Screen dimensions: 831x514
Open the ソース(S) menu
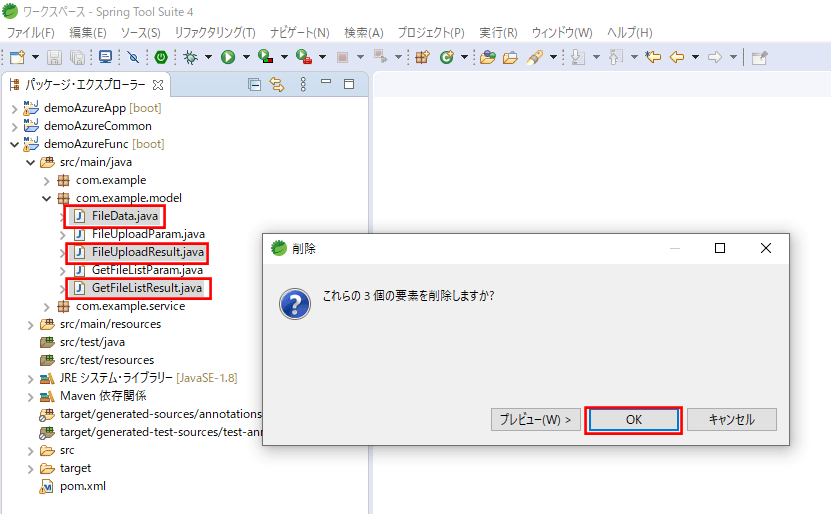tap(140, 33)
